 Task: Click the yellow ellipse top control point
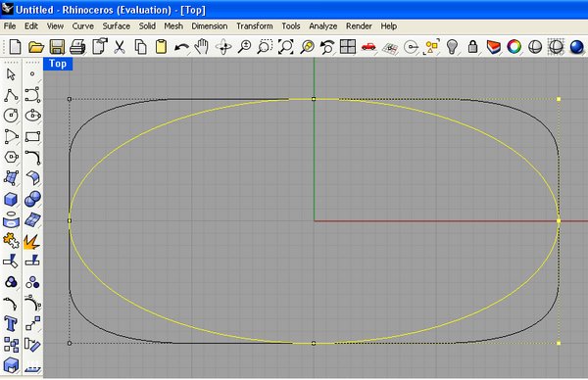pyautogui.click(x=314, y=99)
